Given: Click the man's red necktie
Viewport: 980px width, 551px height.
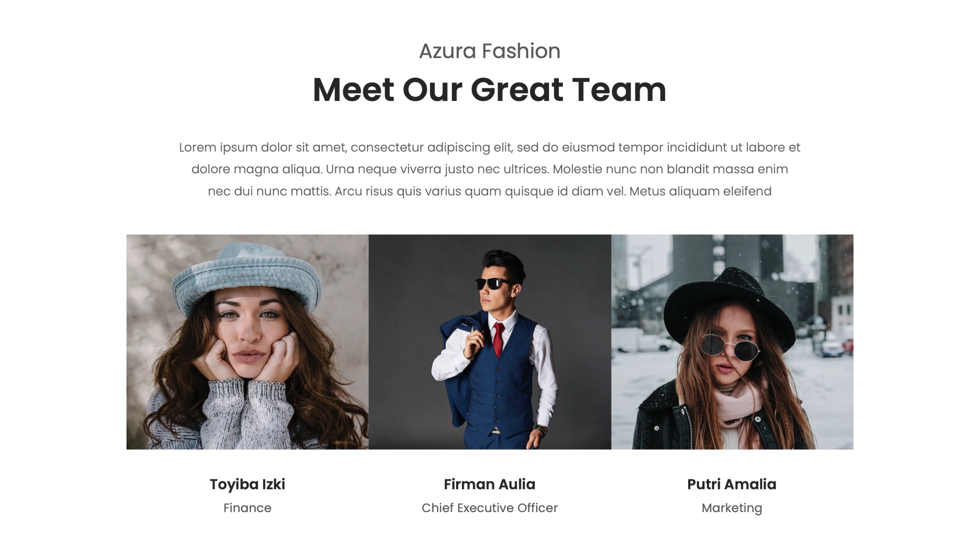Looking at the screenshot, I should tap(498, 339).
